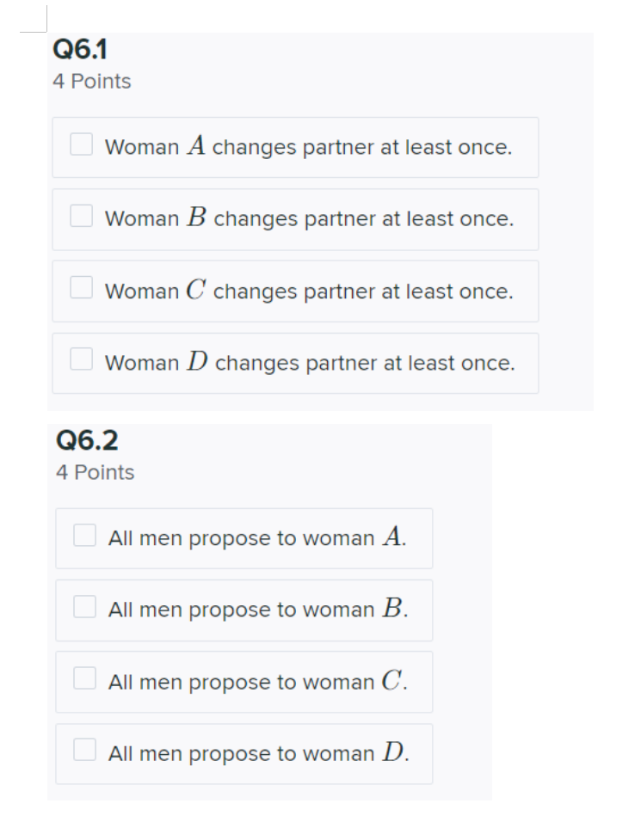The image size is (641, 840).
Task: Select the all men propose to woman C row
Action: pyautogui.click(x=241, y=678)
